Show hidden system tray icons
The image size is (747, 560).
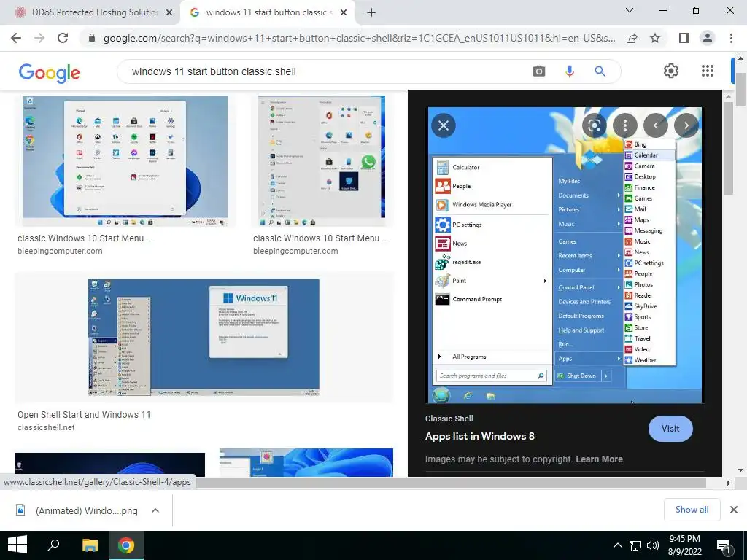point(617,545)
